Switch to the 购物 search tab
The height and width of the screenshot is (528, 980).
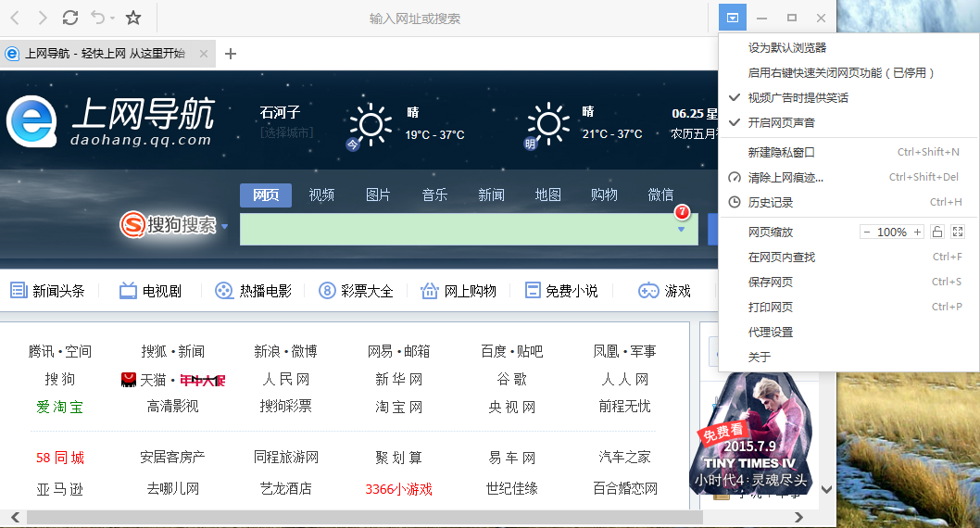click(604, 195)
